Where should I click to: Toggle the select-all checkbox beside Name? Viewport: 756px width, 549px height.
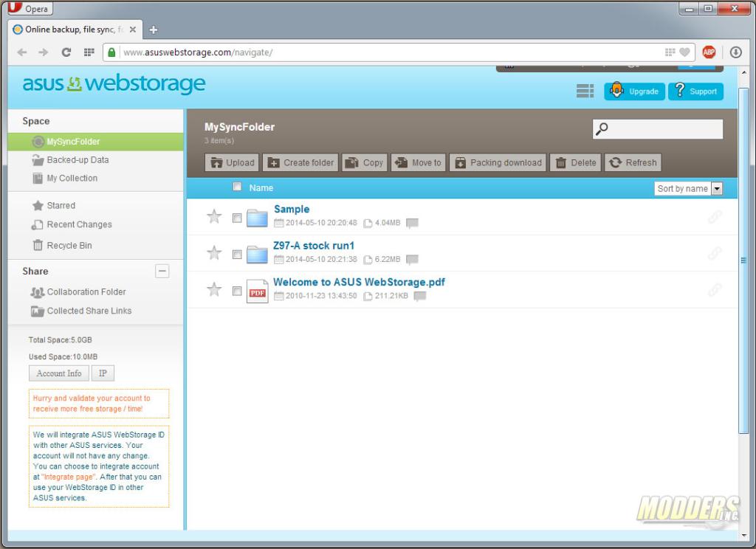click(237, 187)
